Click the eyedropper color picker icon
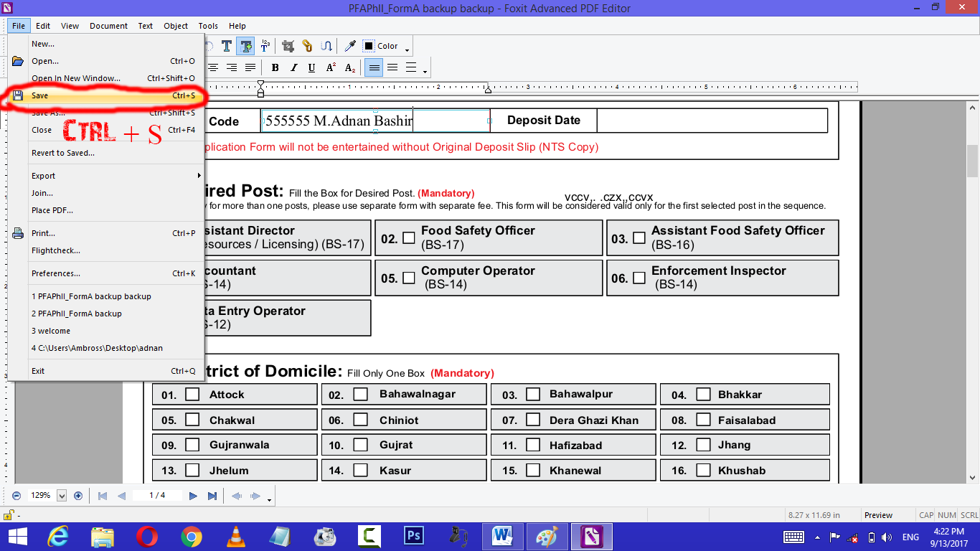 [349, 45]
